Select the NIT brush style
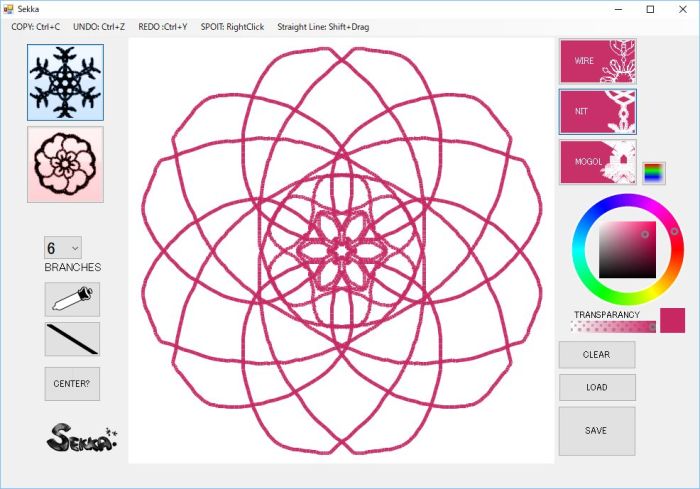Screen dimensions: 700x489 [597, 111]
